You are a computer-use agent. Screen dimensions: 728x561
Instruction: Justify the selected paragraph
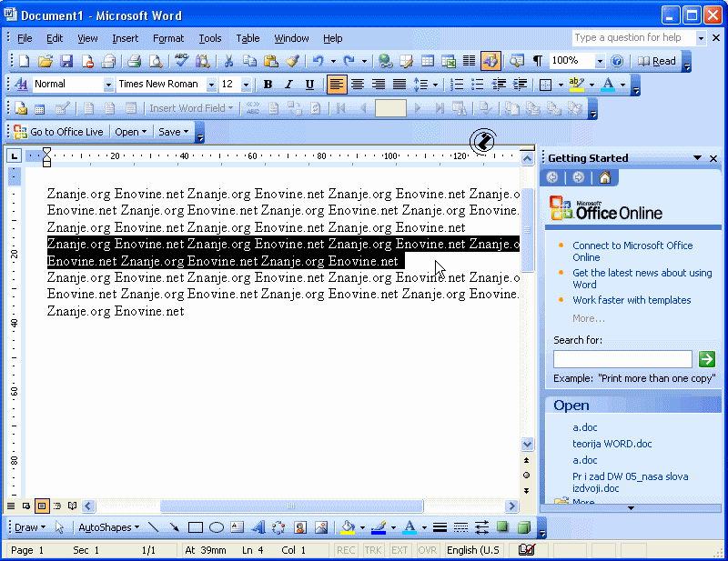coord(399,84)
